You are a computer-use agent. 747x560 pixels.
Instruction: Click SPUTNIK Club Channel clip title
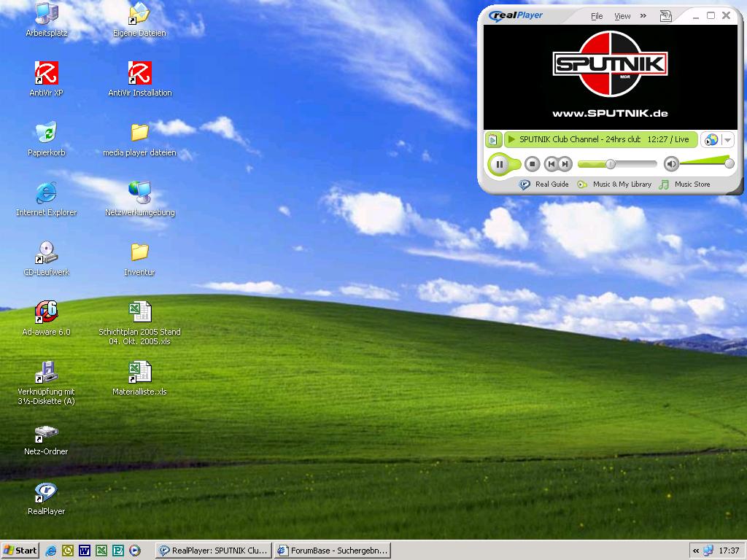pyautogui.click(x=580, y=139)
